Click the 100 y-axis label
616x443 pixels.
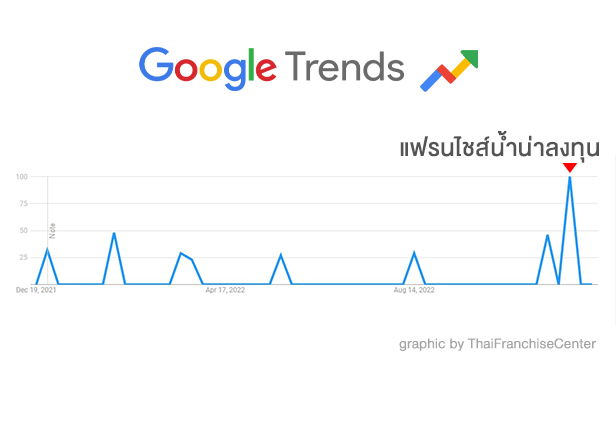[22, 177]
